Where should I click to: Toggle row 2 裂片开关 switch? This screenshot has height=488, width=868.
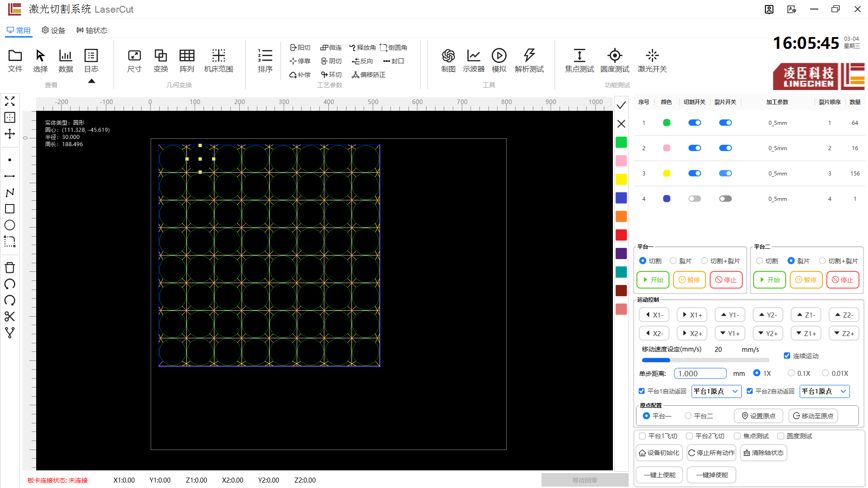(x=725, y=148)
